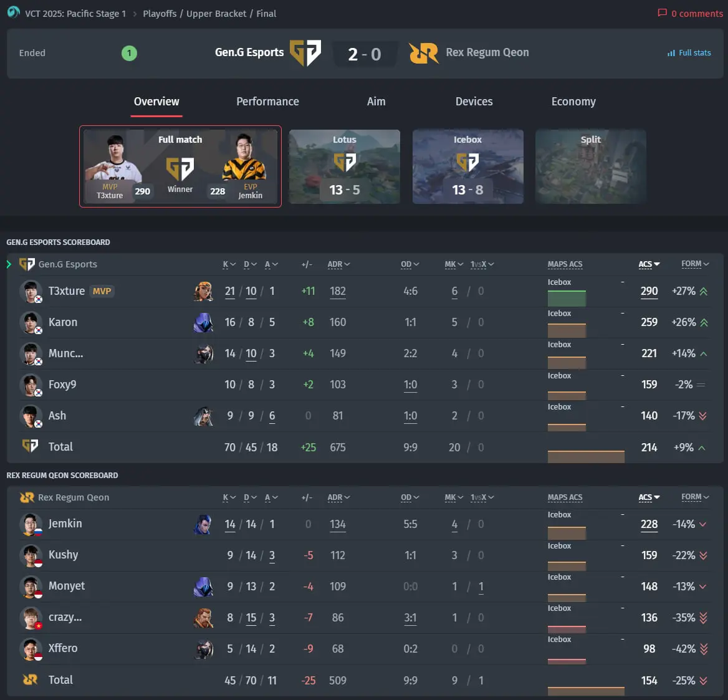This screenshot has height=700, width=728.
Task: Select the Lotus map card
Action: click(x=345, y=166)
